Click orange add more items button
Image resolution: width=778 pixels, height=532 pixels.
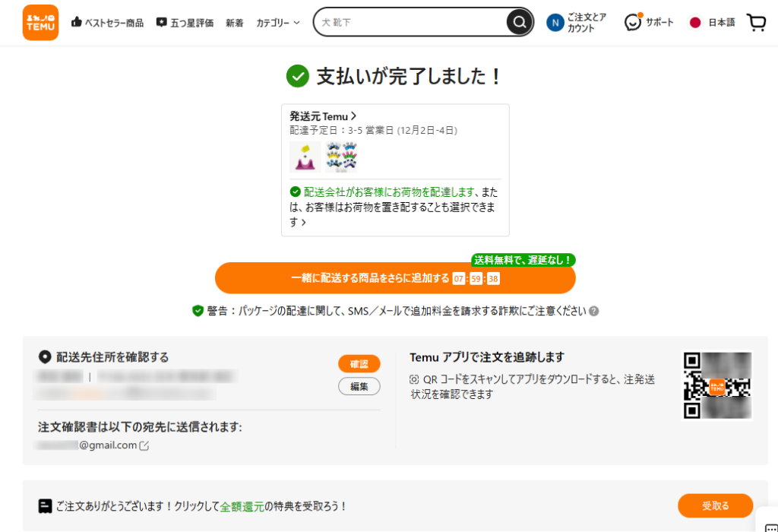[x=395, y=278]
